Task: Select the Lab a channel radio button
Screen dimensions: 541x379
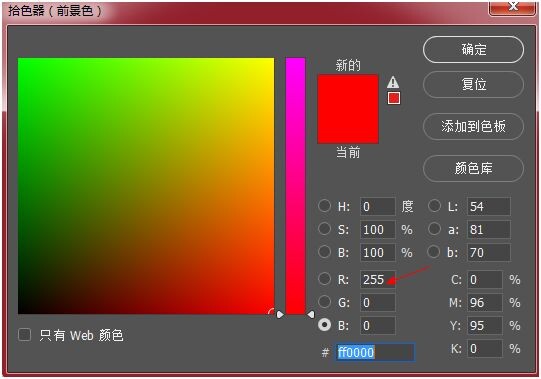Action: (434, 229)
